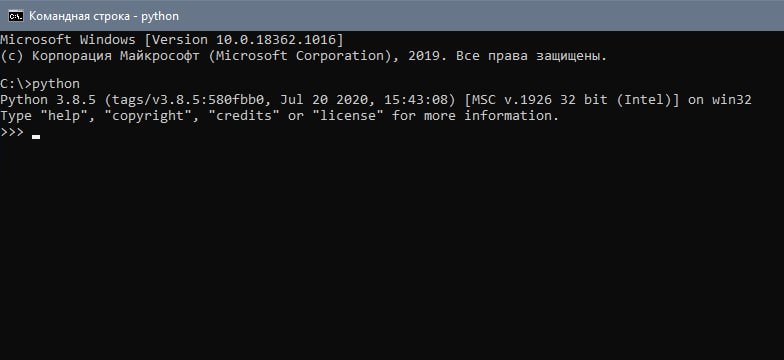Click the 'win32' text in Python banner
Viewport: 784px width, 360px height.
[x=732, y=100]
